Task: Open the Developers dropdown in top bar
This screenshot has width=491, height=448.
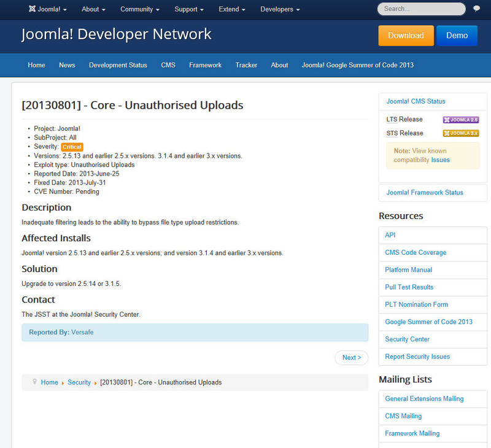Action: point(280,9)
